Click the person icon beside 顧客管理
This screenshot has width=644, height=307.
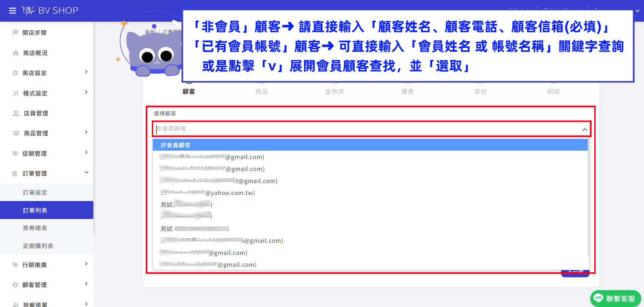tap(15, 285)
